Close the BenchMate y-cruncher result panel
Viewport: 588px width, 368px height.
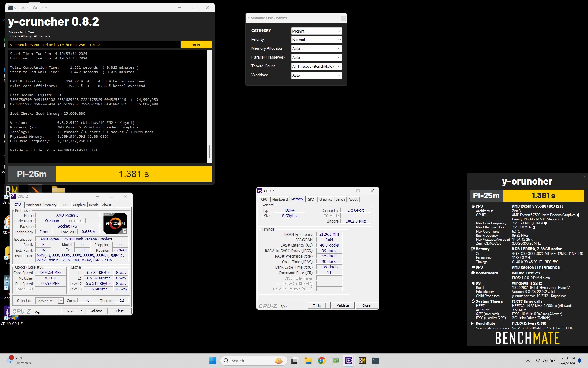coord(584,176)
